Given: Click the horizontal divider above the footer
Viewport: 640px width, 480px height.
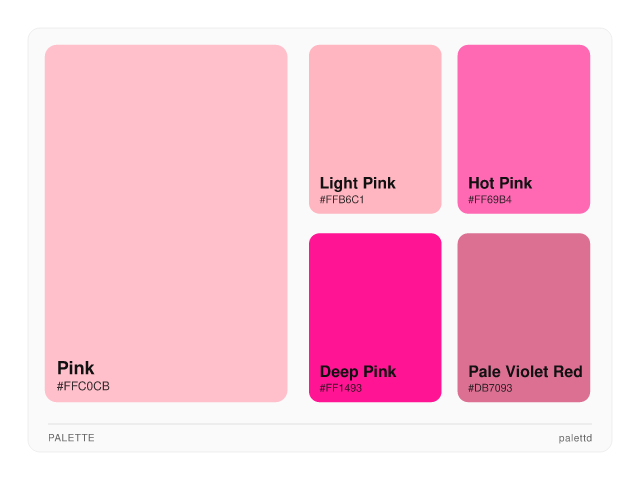Looking at the screenshot, I should 320,424.
